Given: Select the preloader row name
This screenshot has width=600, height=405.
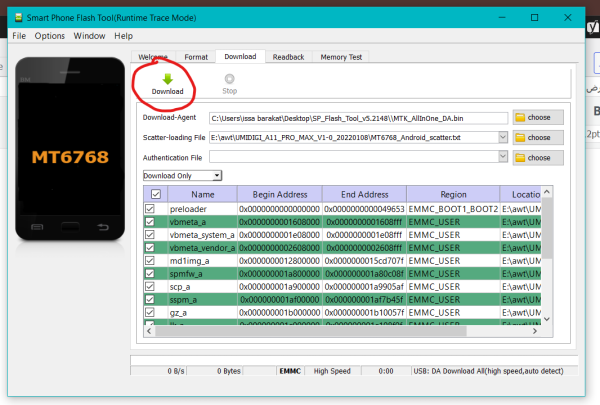Looking at the screenshot, I should (x=188, y=209).
